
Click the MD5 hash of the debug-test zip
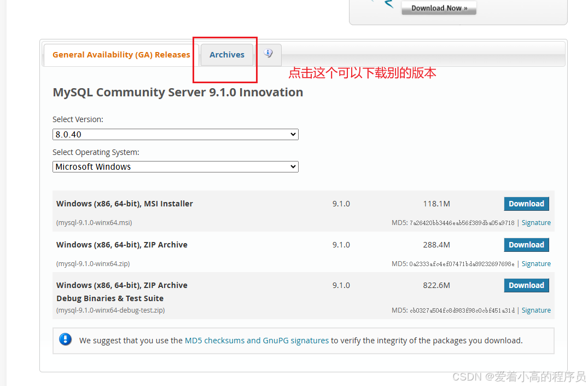pyautogui.click(x=462, y=310)
